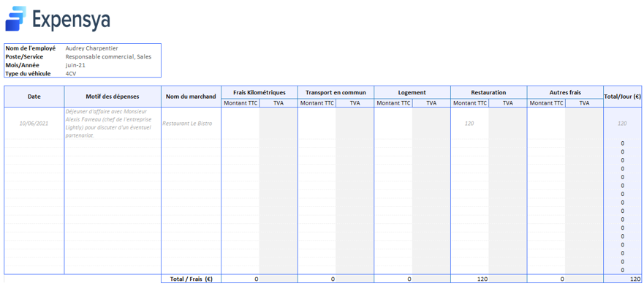Viewport: 644px width, 286px height.
Task: Select the Restauration total 120 cell
Action: pyautogui.click(x=469, y=279)
